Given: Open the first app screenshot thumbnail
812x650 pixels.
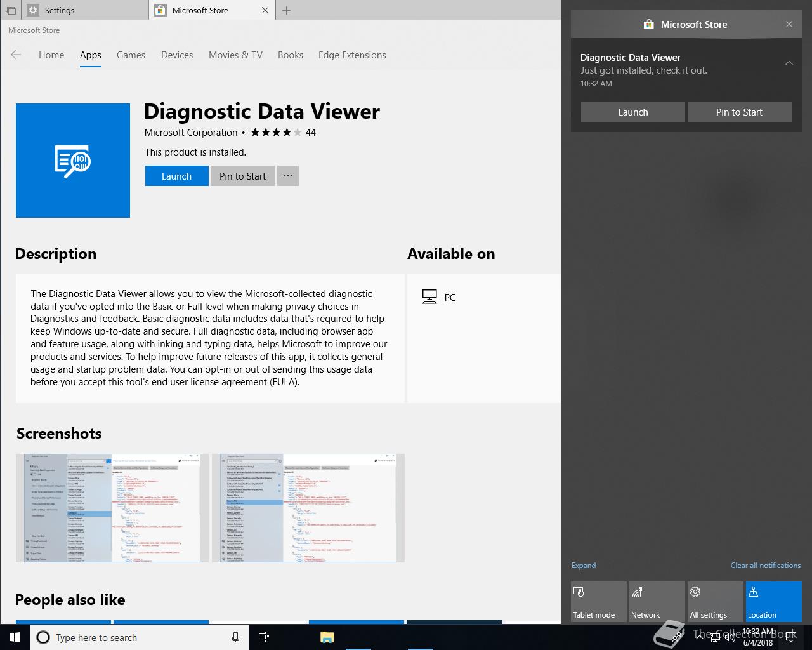Looking at the screenshot, I should [112, 508].
